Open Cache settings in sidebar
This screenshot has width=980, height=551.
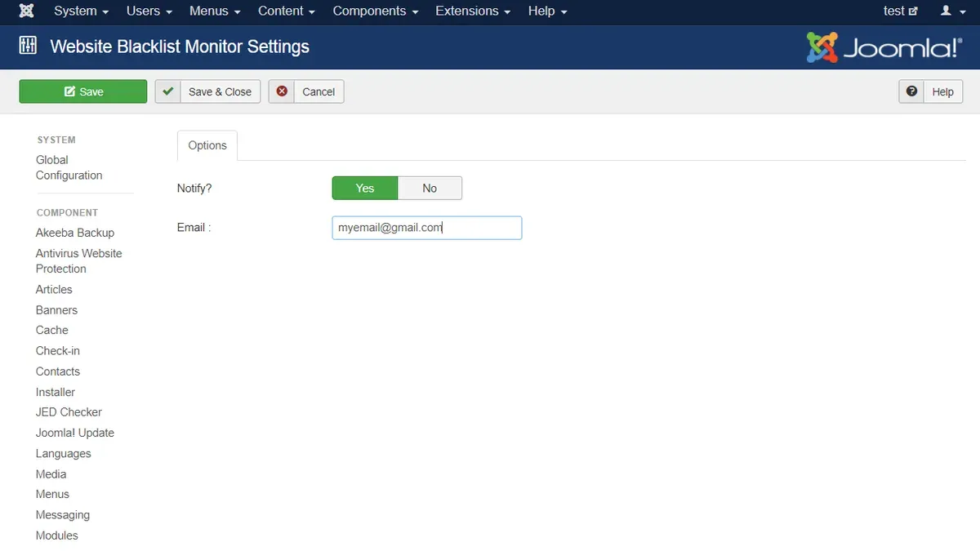(x=52, y=330)
